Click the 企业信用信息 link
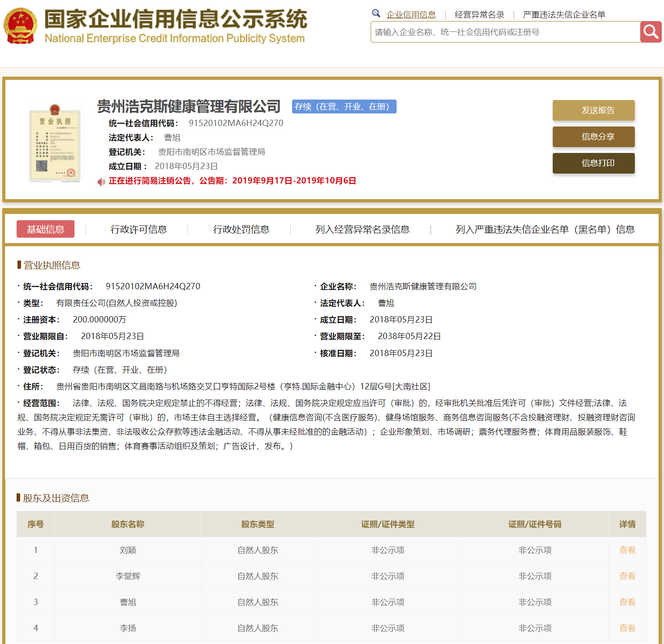 (x=411, y=14)
